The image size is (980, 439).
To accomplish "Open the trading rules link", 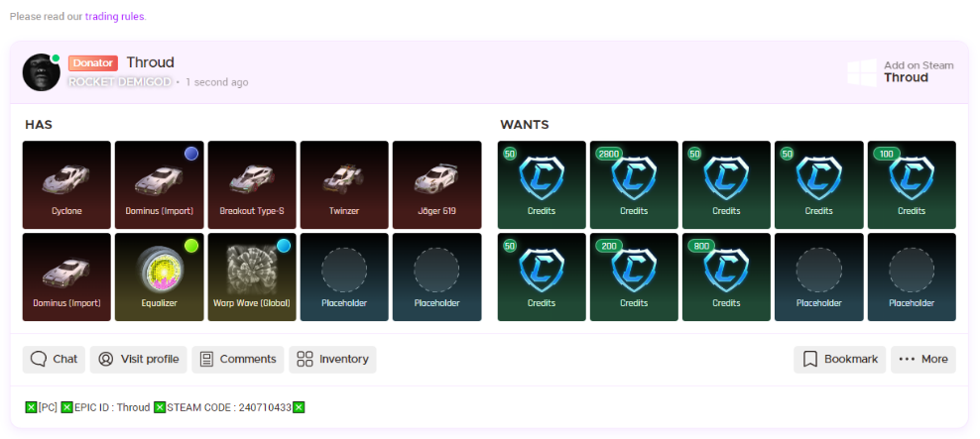I will pyautogui.click(x=114, y=16).
